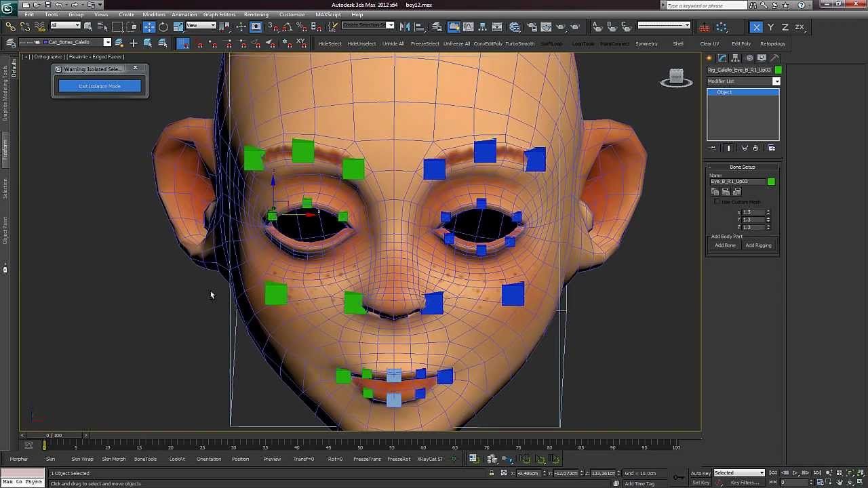
Task: Open the Utilities hammer panel tab
Action: [775, 58]
